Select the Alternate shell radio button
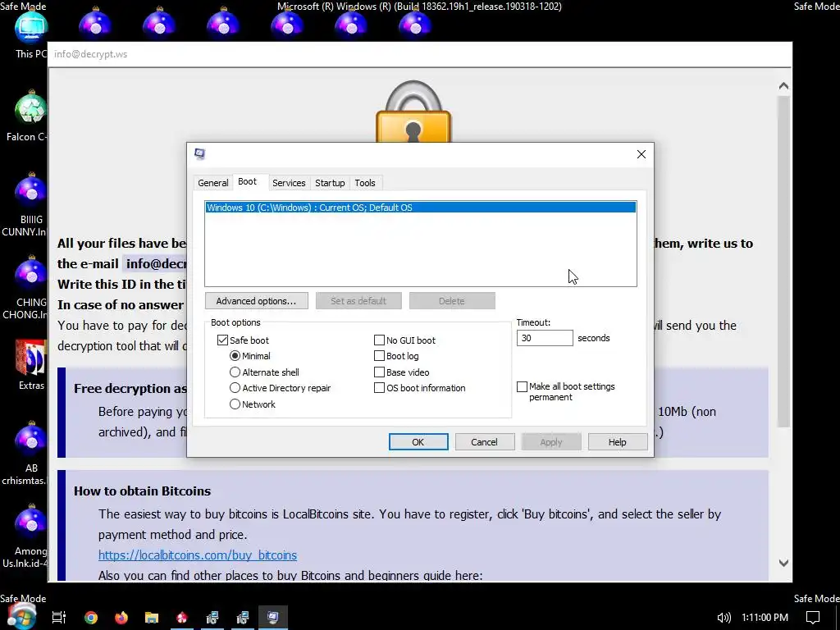840x630 pixels. tap(235, 372)
